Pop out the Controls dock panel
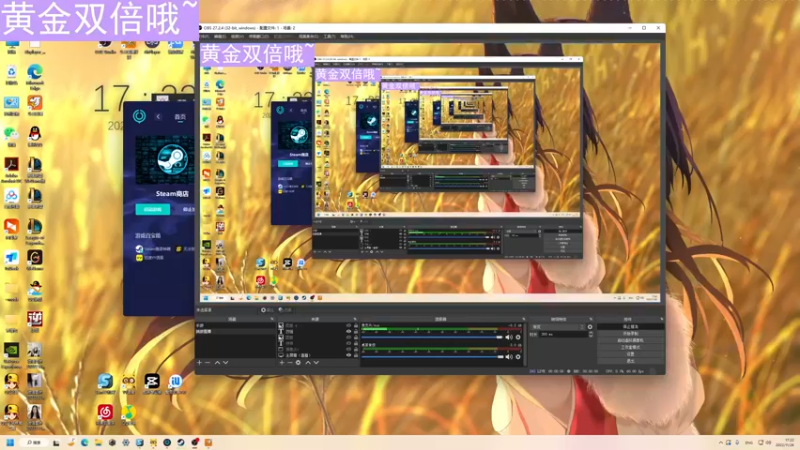This screenshot has width=800, height=450. point(662,319)
